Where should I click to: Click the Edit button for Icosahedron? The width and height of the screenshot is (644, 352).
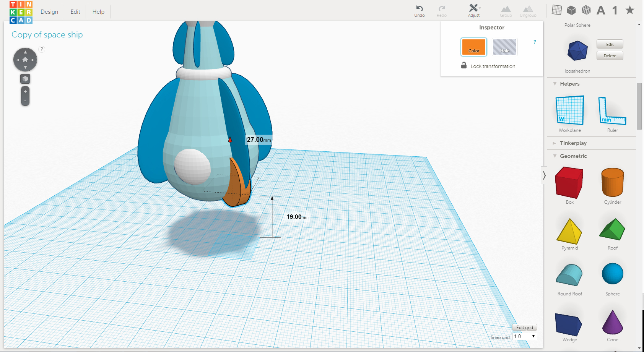tap(610, 44)
